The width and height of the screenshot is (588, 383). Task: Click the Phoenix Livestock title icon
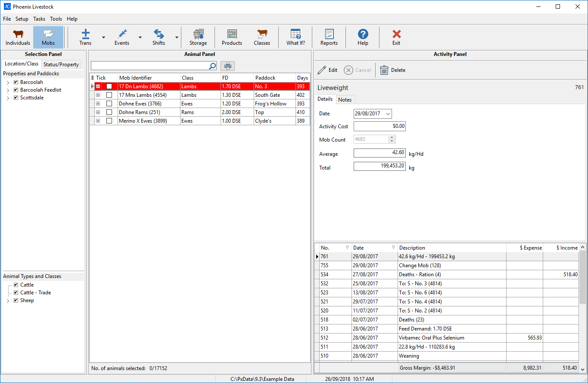click(x=7, y=6)
